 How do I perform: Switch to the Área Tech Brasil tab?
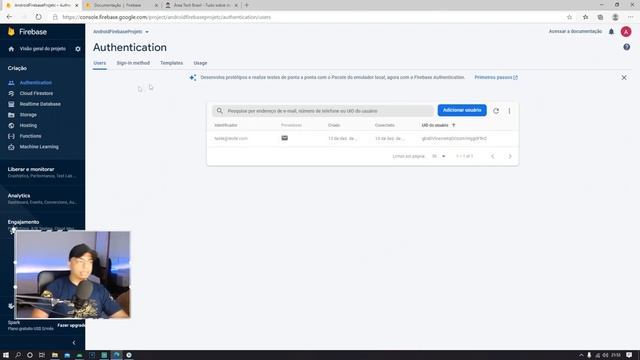(x=202, y=5)
